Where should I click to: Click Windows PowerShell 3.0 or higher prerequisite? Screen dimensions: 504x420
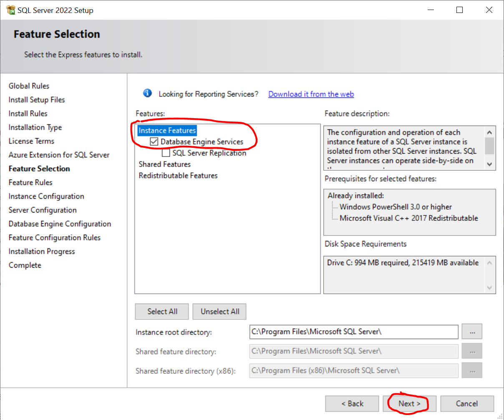pyautogui.click(x=396, y=207)
